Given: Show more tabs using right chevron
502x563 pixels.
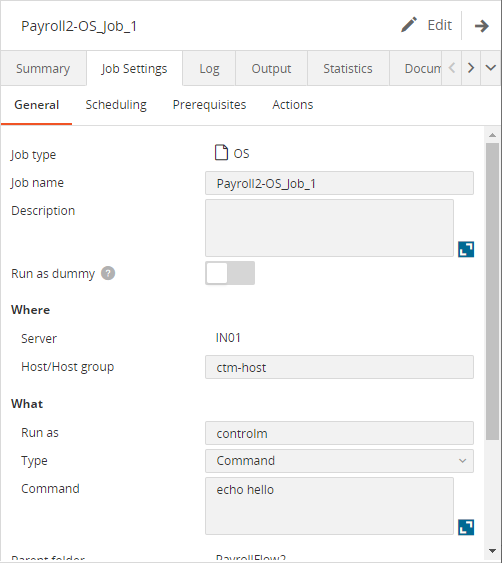Looking at the screenshot, I should pos(471,68).
